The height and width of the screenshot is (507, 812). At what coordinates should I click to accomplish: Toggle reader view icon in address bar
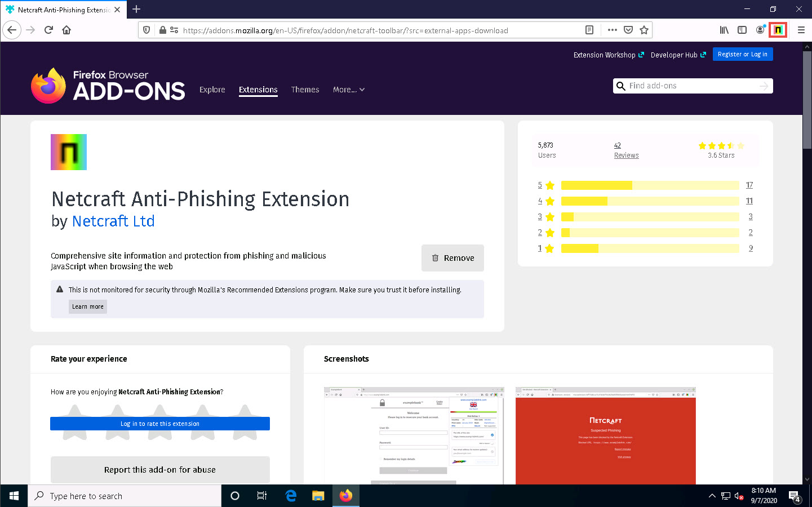coord(589,30)
